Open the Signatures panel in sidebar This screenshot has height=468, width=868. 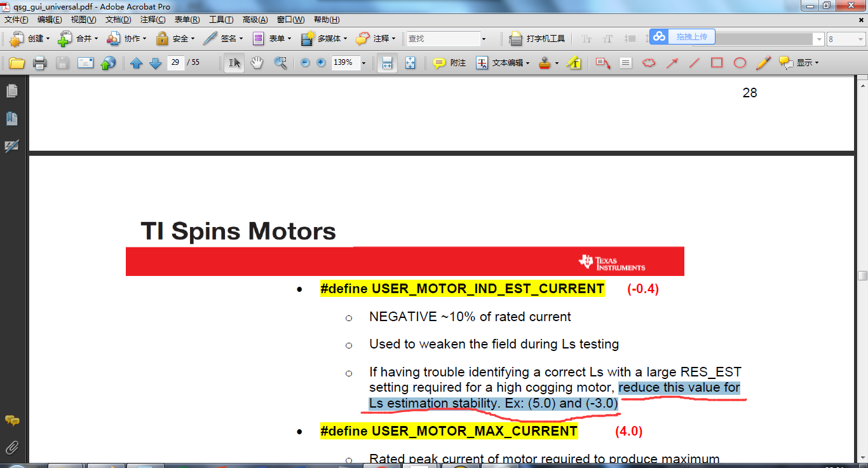(11, 146)
